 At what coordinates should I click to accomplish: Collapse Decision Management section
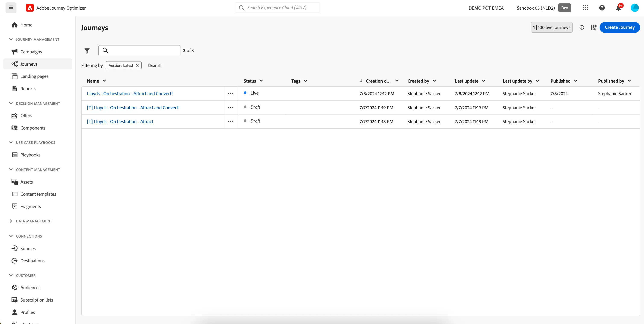[x=11, y=104]
